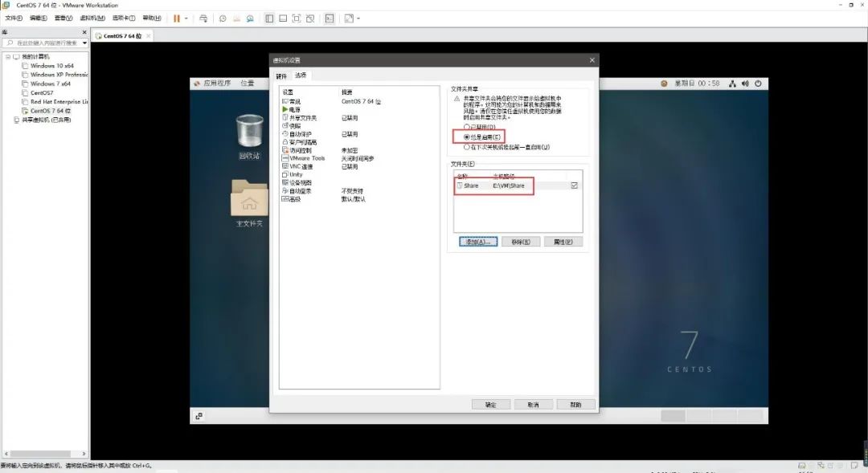Select the 设备视图 settings row
The image size is (868, 473).
tap(358, 182)
